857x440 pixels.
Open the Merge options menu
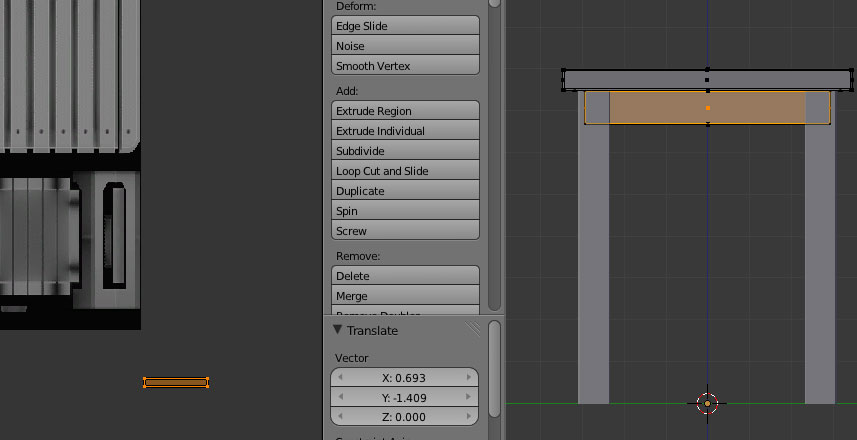[404, 296]
